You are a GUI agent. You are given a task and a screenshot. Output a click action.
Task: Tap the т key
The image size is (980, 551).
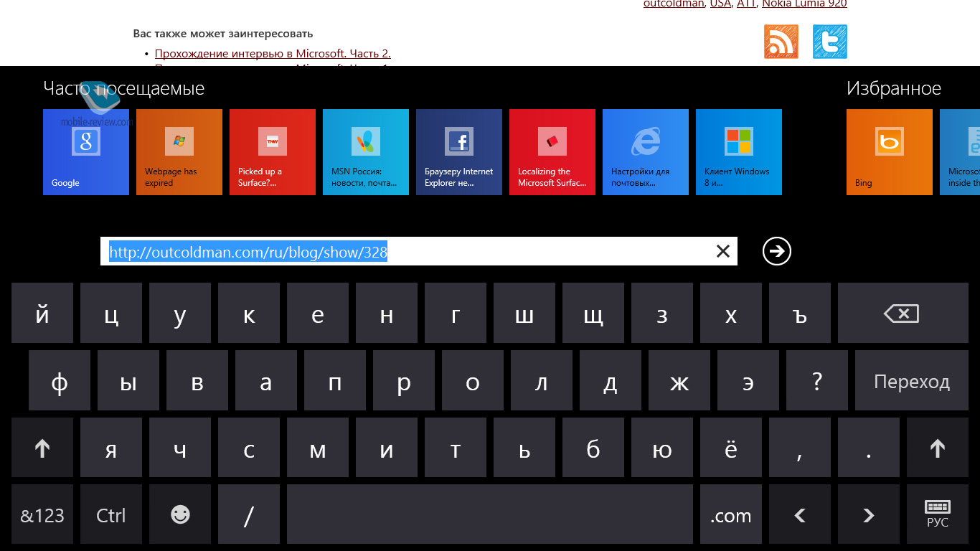(x=456, y=448)
